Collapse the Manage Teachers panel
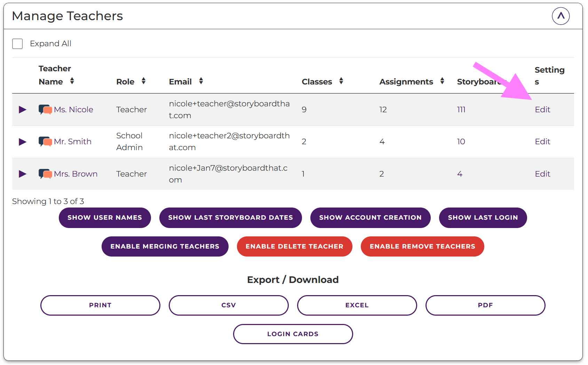This screenshot has height=365, width=588. [561, 16]
